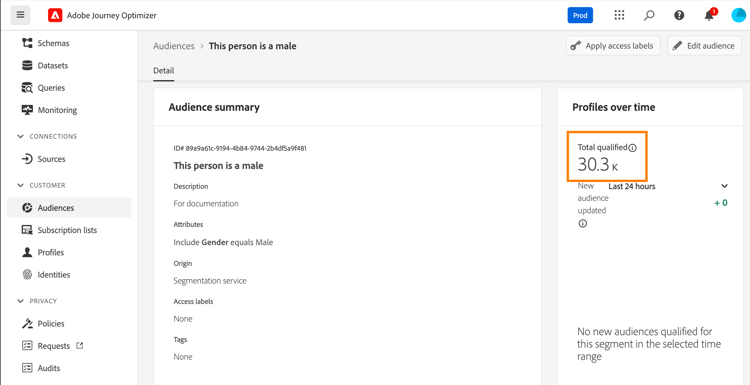
Task: Open the Last 24 hours dropdown
Action: click(x=668, y=186)
